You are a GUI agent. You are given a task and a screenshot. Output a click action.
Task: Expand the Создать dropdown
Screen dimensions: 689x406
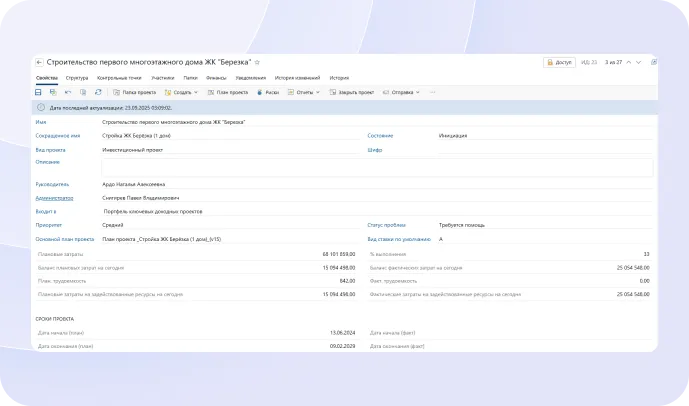pos(184,92)
